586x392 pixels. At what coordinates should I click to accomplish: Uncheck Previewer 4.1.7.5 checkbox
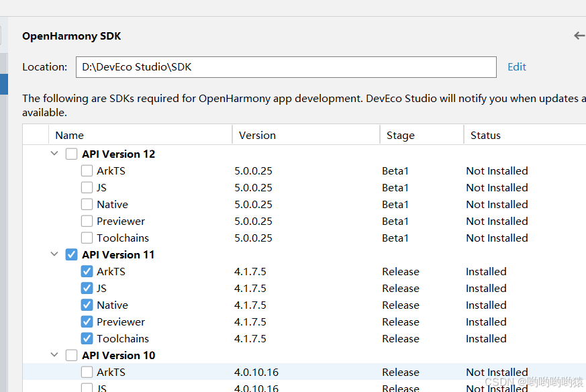click(x=87, y=322)
